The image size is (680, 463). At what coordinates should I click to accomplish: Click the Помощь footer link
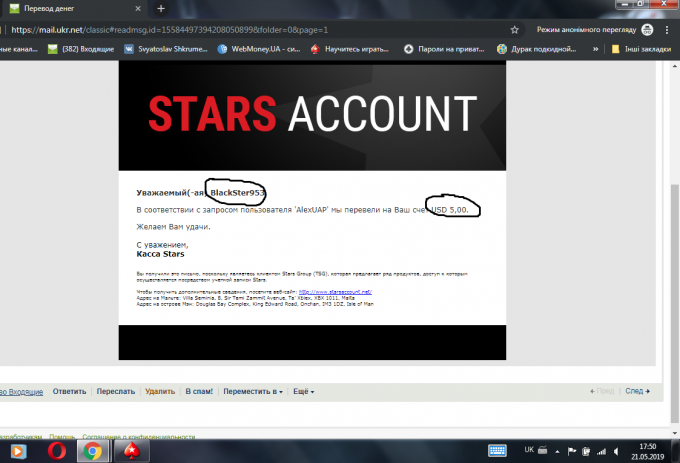click(x=62, y=437)
